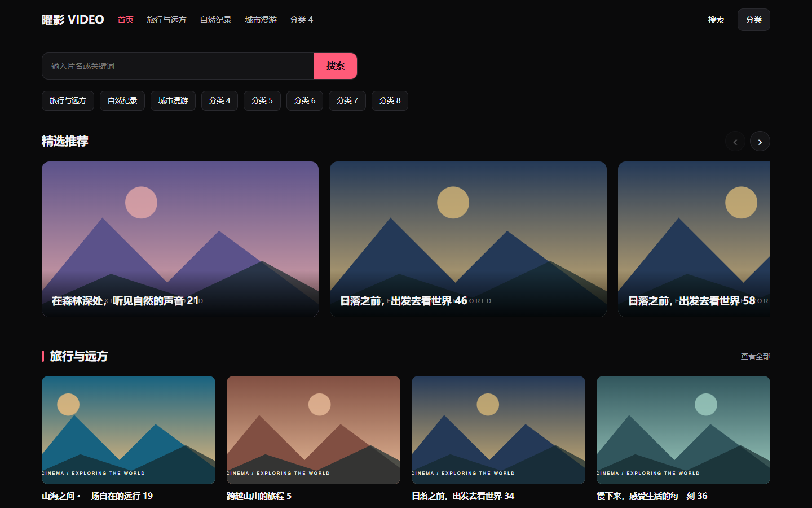Click the pink 搜索 button
The image size is (812, 508).
(x=336, y=66)
